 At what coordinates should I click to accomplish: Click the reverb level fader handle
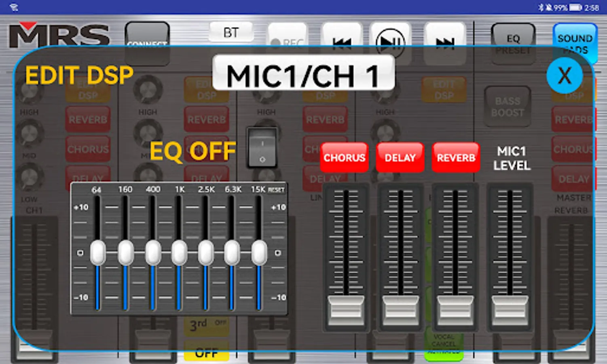point(455,310)
